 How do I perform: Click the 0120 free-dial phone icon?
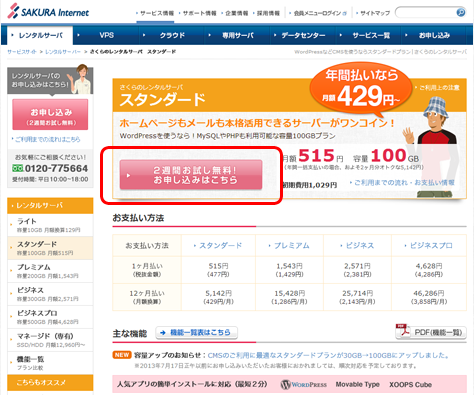click(x=18, y=168)
